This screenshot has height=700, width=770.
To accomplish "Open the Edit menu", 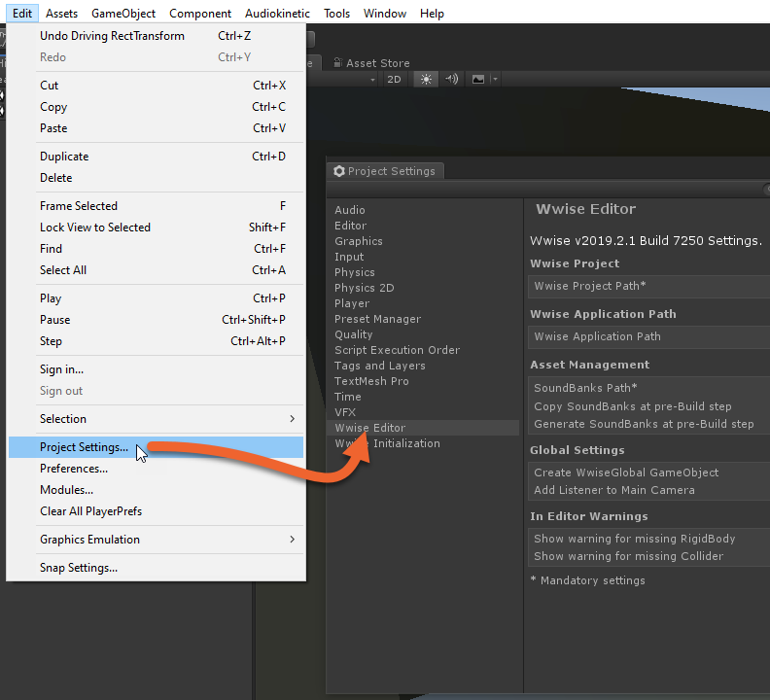I will tap(22, 14).
